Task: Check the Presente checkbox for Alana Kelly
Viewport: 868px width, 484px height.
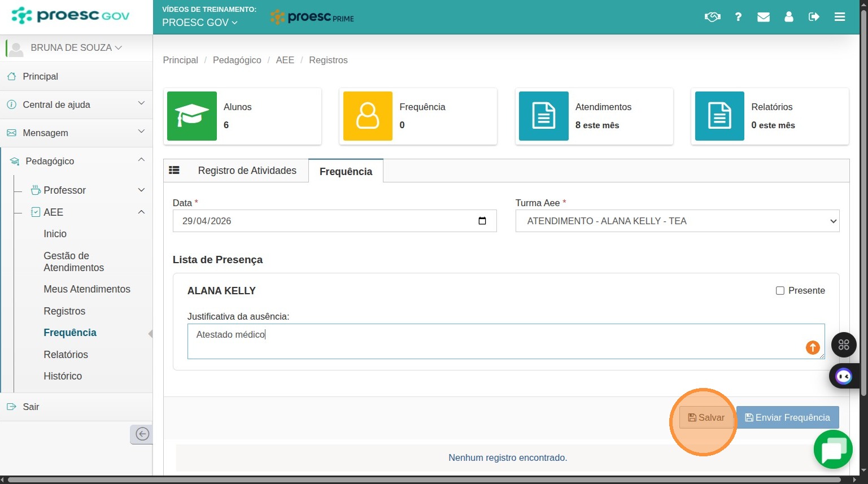Action: (780, 291)
